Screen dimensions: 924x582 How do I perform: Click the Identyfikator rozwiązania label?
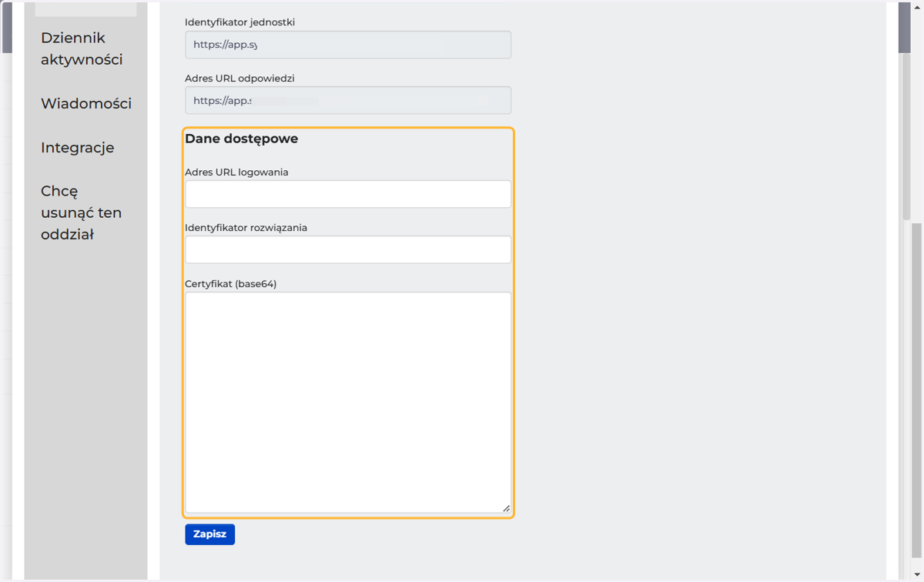click(x=246, y=227)
